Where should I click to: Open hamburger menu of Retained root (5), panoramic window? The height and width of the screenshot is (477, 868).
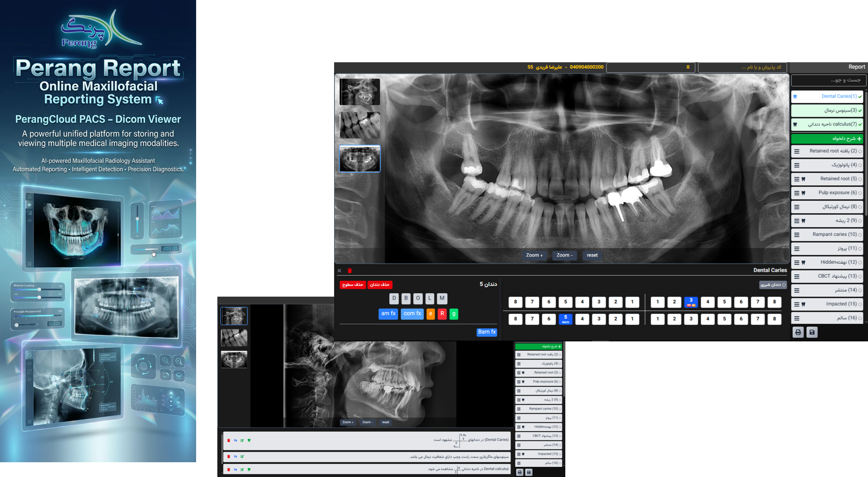tap(797, 179)
